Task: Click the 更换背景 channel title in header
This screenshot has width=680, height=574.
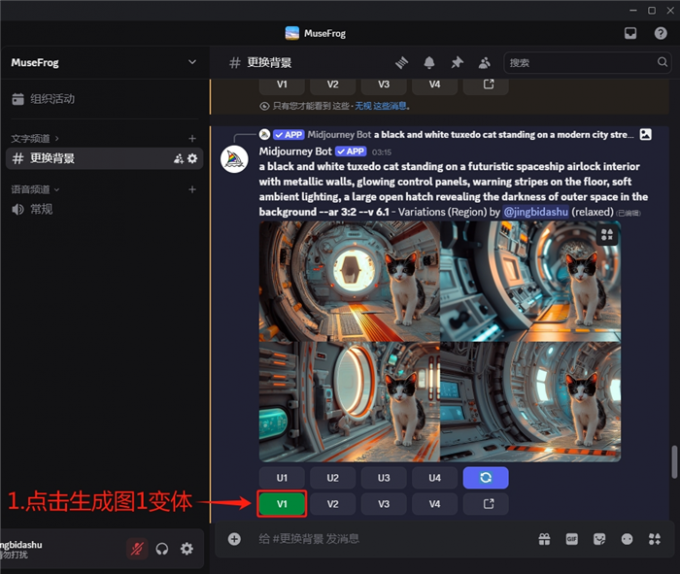Action: [x=269, y=63]
